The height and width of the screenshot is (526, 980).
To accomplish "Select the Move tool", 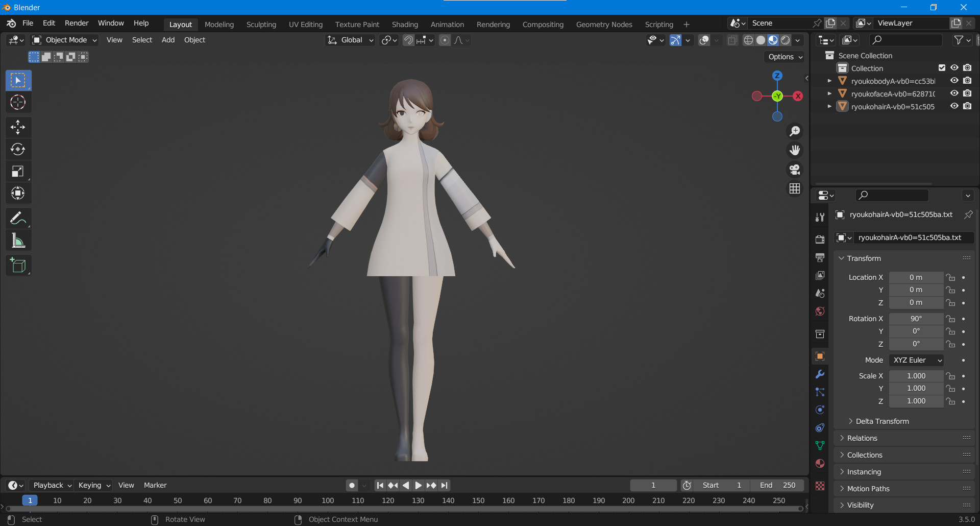I will coord(18,127).
